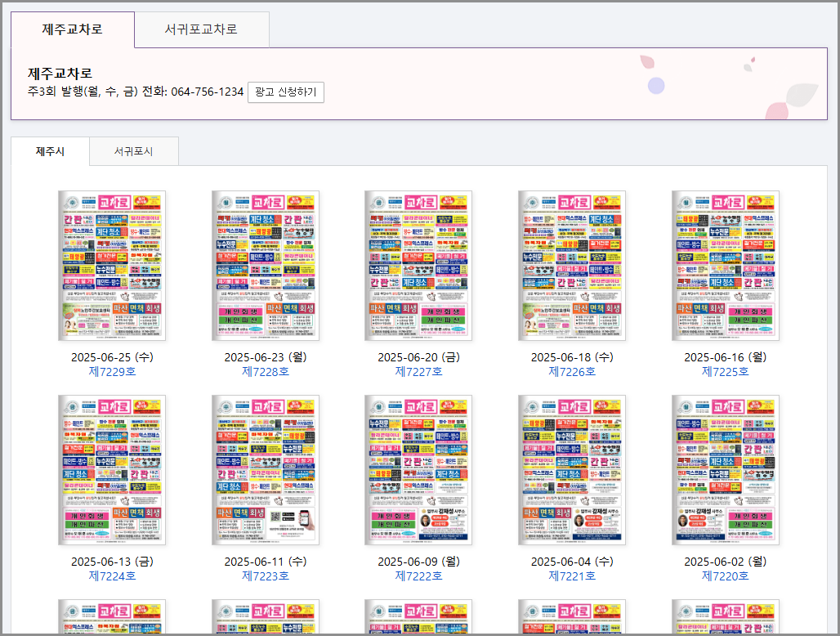Switch to the 서귀포교차로 tab
This screenshot has width=840, height=636.
(200, 29)
